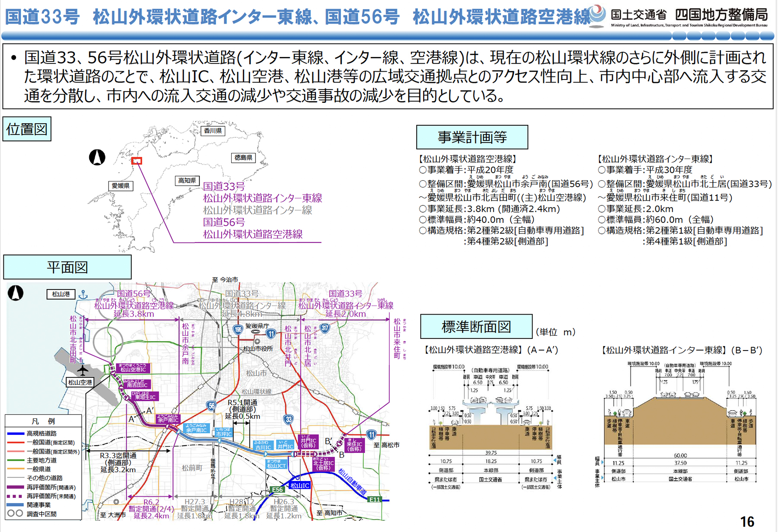Click the 愛媛県庁 oval symbol on map

[256, 332]
